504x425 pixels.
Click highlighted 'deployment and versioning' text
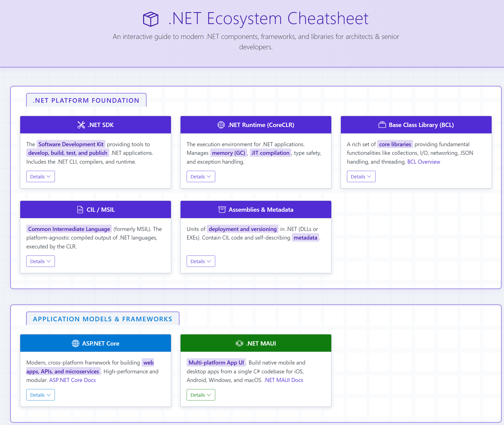(x=243, y=229)
